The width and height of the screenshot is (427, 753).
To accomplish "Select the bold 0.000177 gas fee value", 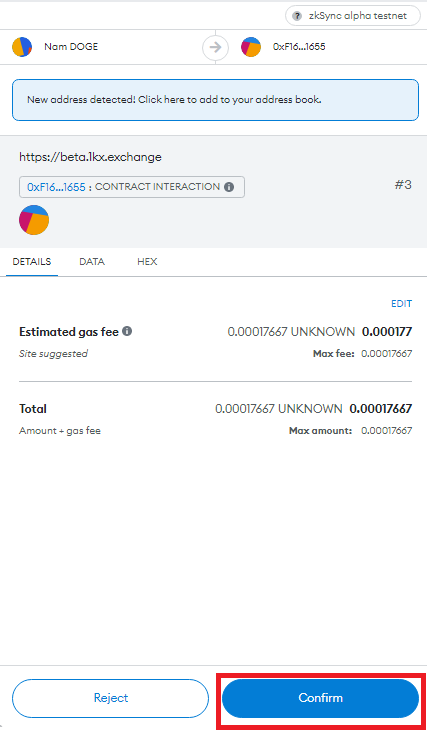I will pos(387,332).
